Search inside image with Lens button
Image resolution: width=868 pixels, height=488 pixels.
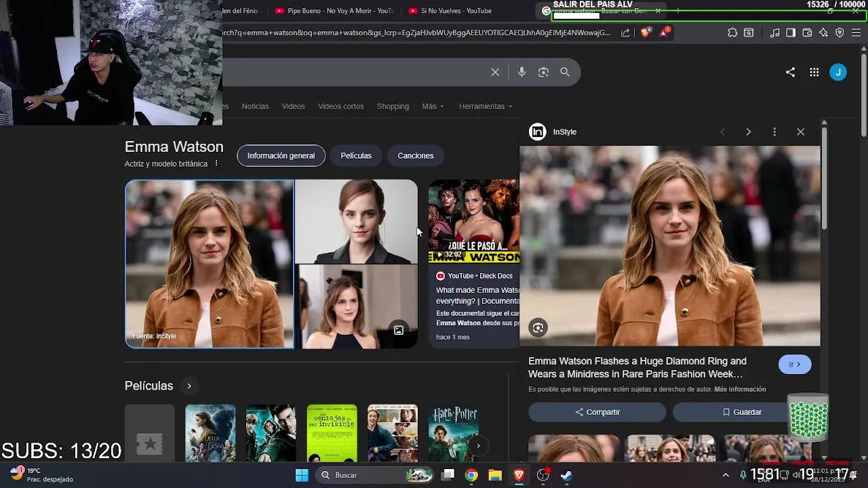(x=538, y=328)
